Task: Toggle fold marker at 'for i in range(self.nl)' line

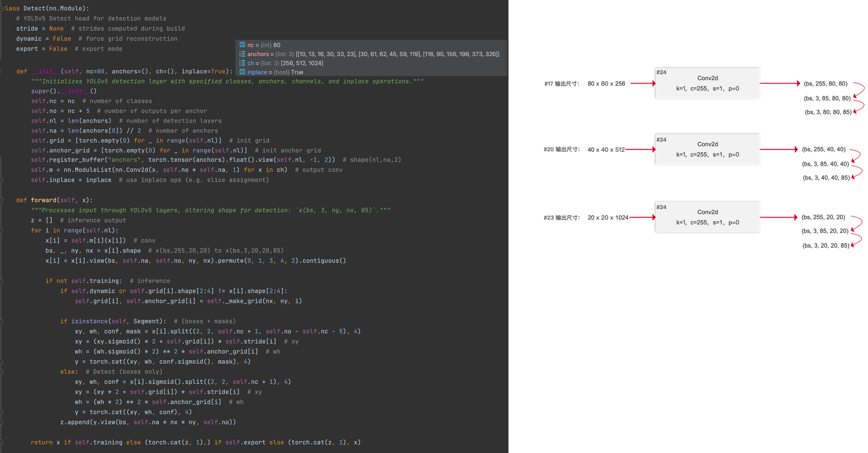Action: point(2,231)
